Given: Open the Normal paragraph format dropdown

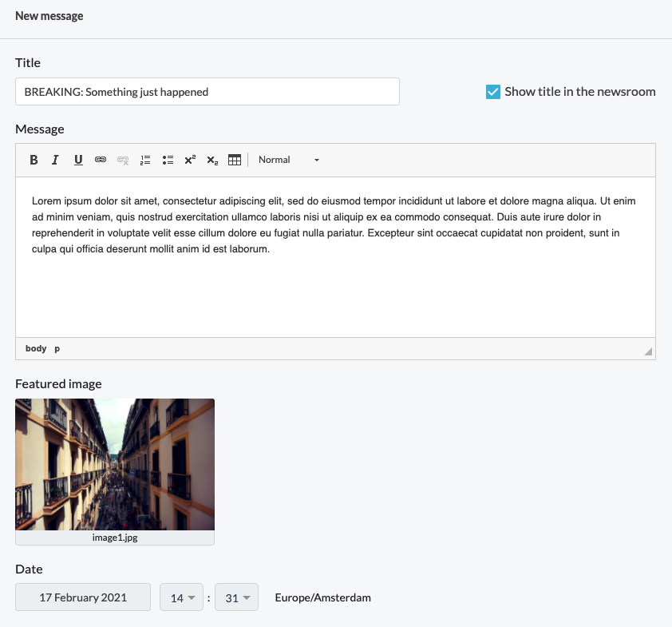Looking at the screenshot, I should [x=289, y=160].
